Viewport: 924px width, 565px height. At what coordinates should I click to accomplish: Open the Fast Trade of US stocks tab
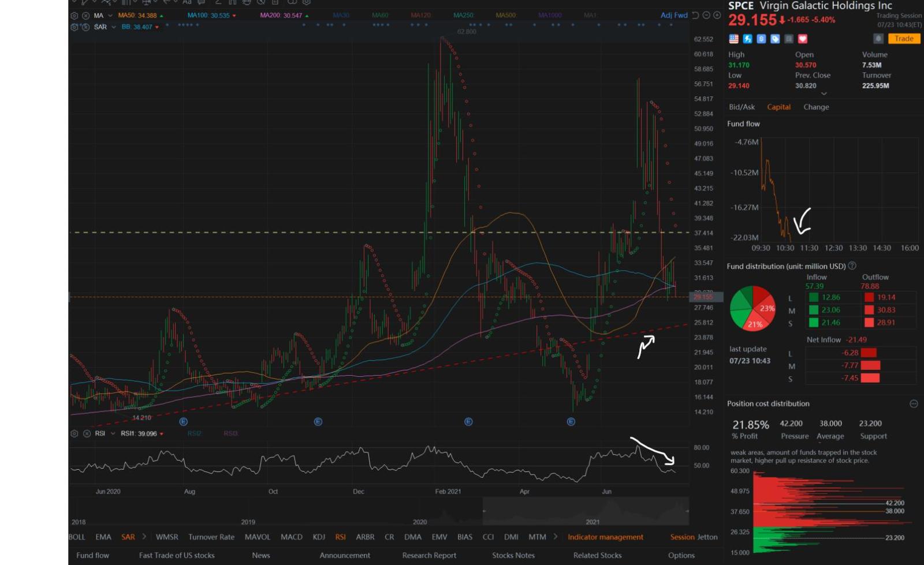pyautogui.click(x=177, y=555)
